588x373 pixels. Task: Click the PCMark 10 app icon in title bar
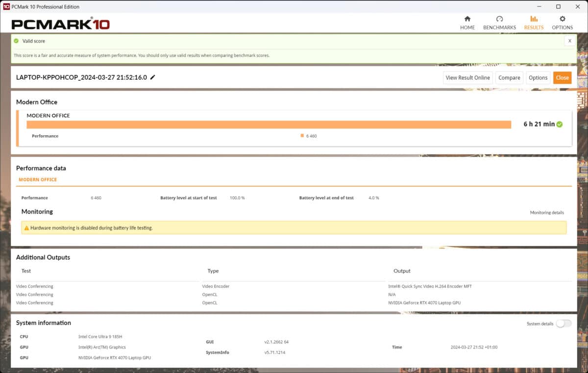coord(6,7)
